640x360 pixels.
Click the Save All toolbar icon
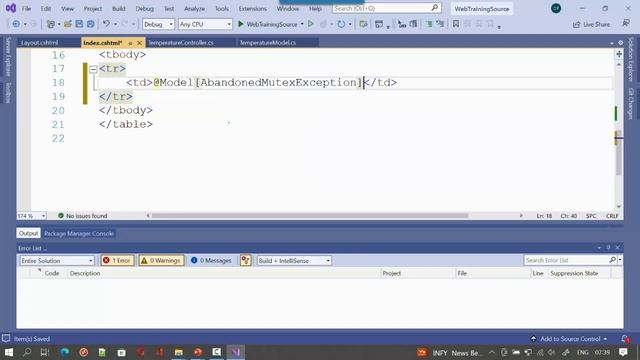pos(90,24)
